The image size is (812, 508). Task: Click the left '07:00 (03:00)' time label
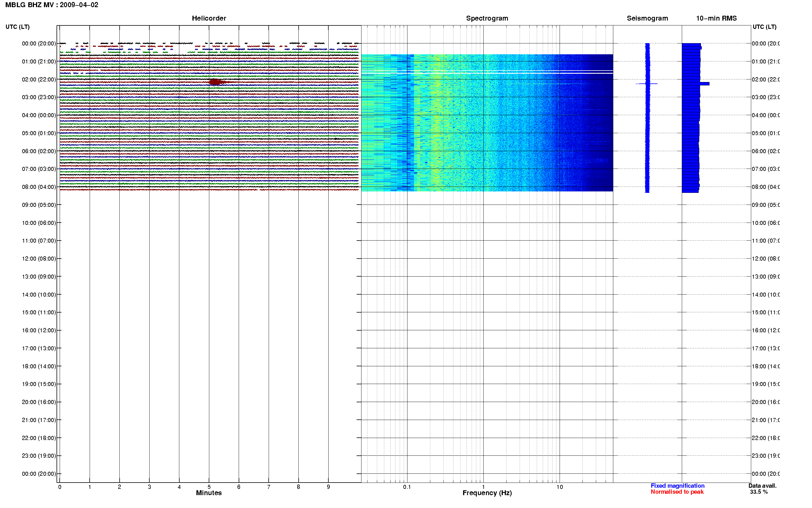39,169
